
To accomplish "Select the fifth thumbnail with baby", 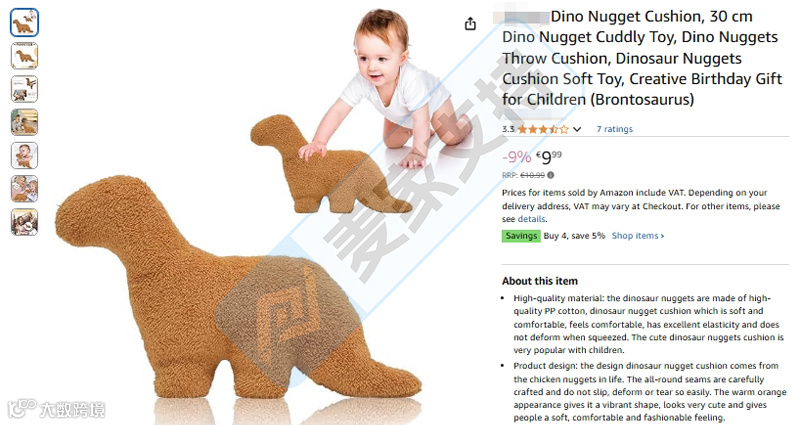I will [24, 156].
